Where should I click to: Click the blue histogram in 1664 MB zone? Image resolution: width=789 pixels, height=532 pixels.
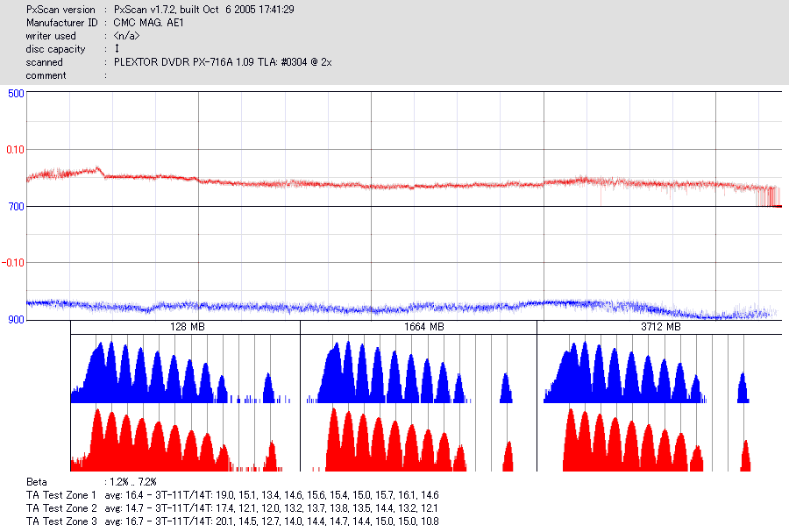[409, 372]
